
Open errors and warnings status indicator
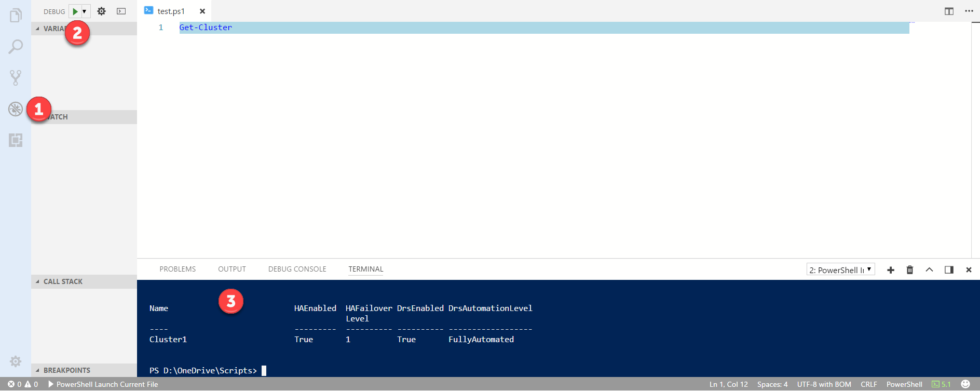(23, 384)
